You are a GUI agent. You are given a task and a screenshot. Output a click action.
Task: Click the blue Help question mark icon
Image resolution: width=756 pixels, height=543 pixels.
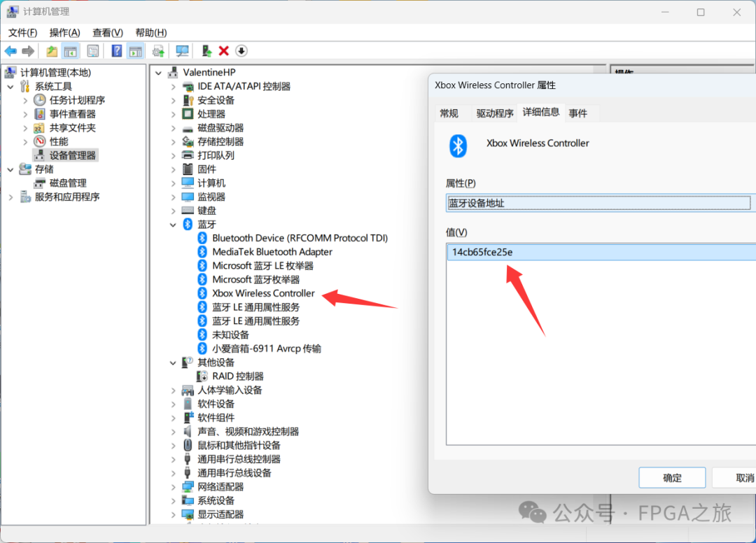(x=117, y=50)
